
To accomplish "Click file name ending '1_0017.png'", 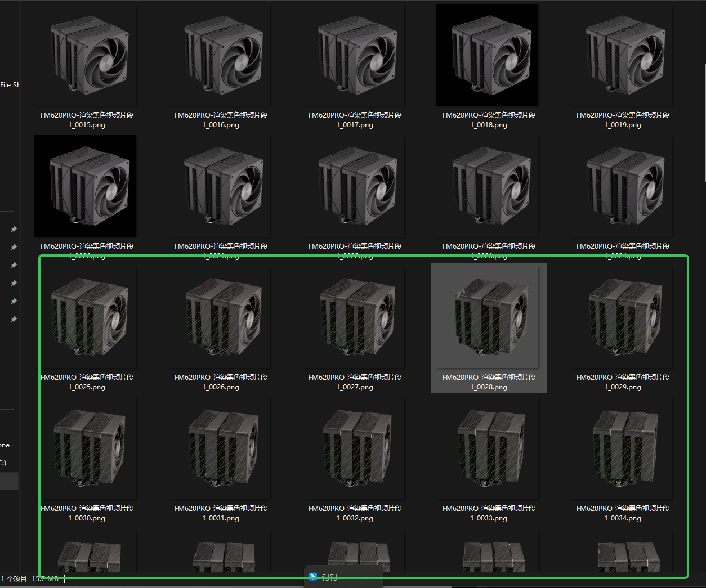I will [355, 120].
